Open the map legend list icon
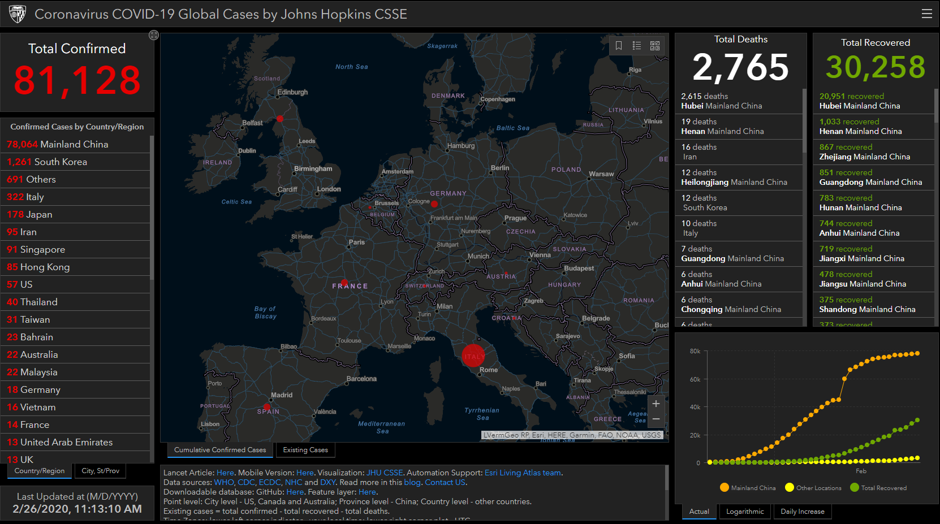Screen dimensions: 940x524 637,46
